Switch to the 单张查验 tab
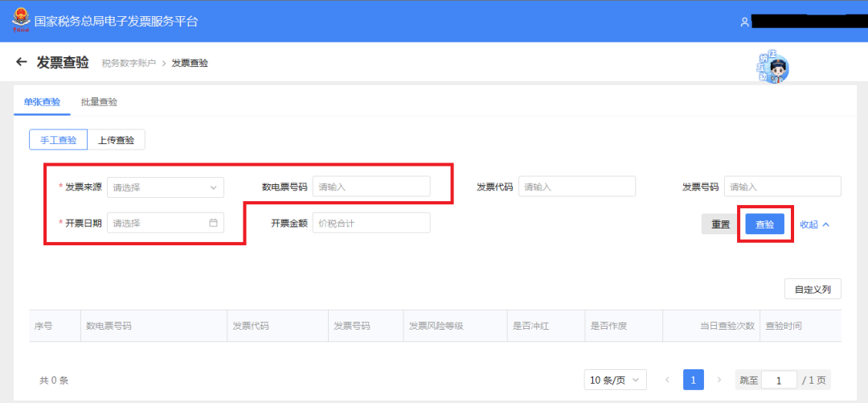The image size is (868, 403). [x=42, y=102]
